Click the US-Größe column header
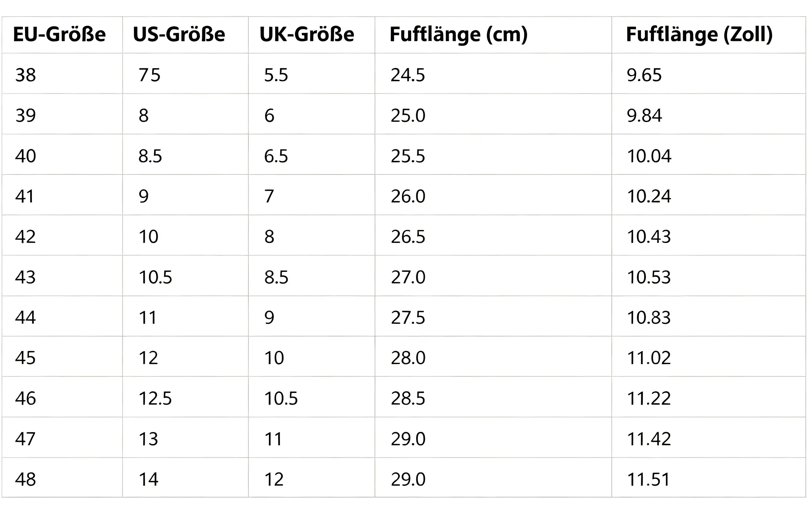 pyautogui.click(x=186, y=35)
